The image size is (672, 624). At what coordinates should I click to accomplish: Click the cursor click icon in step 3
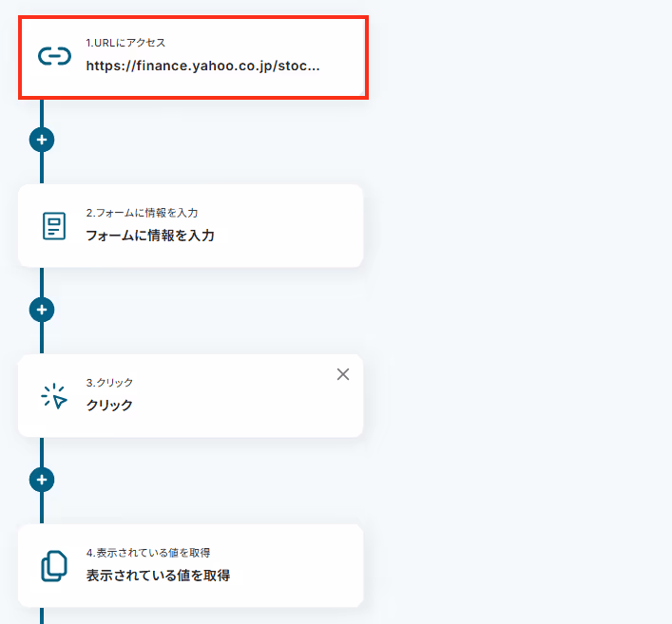click(x=54, y=396)
